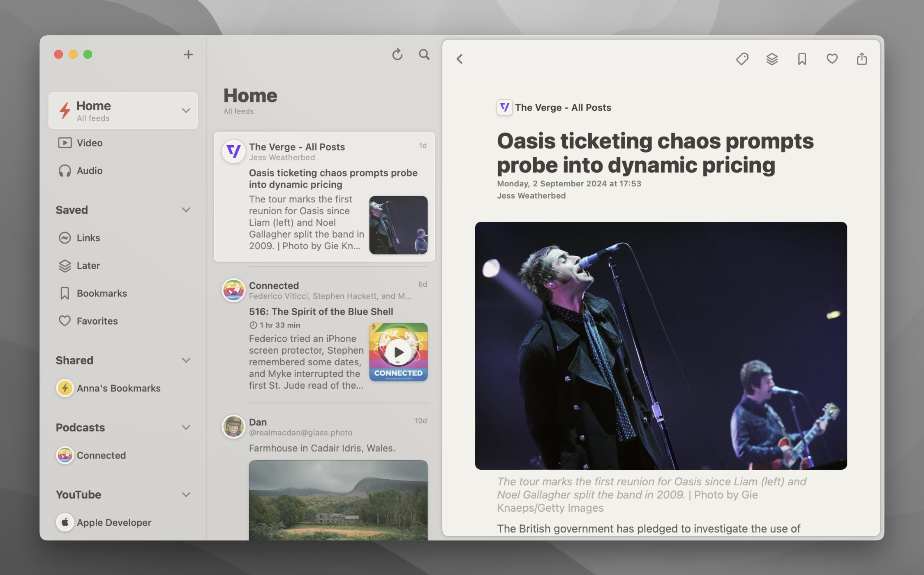Screen dimensions: 924x575
Task: Open the Oasis ticketing chaos list item title
Action: pyautogui.click(x=333, y=179)
